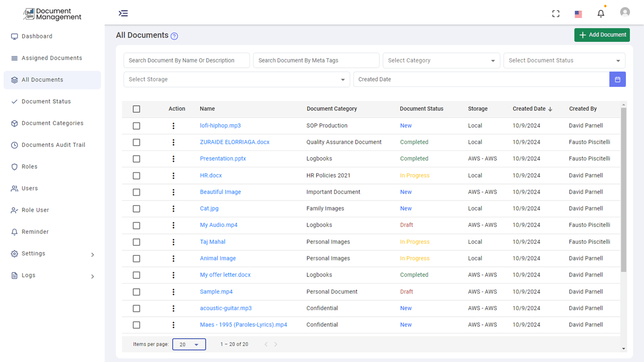Open the Select Category dropdown
644x362 pixels.
(441, 60)
